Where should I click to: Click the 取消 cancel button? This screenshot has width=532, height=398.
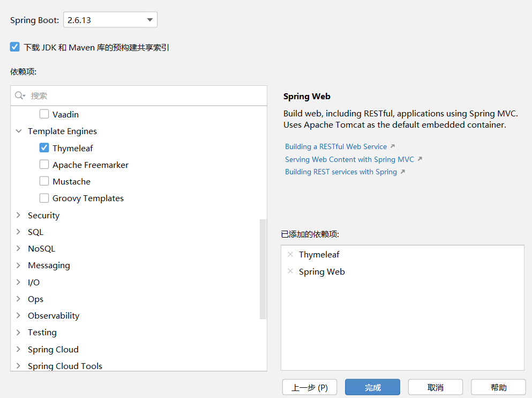click(x=436, y=387)
